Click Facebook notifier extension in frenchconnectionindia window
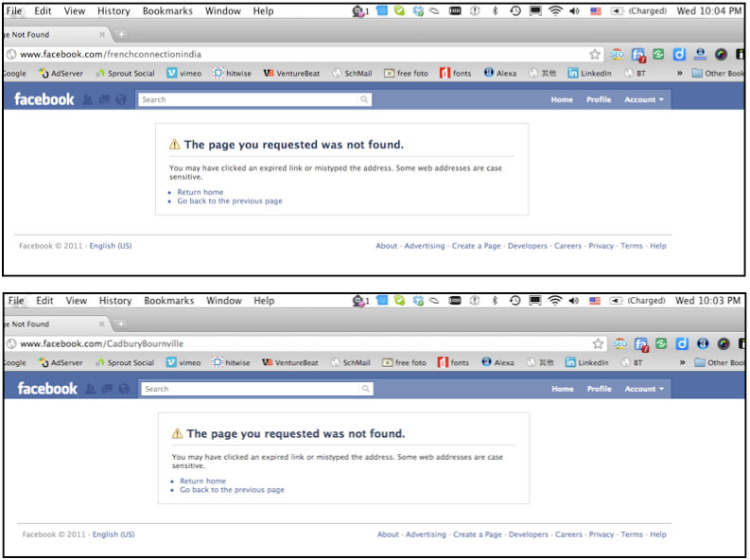Image resolution: width=750 pixels, height=560 pixels. point(638,55)
